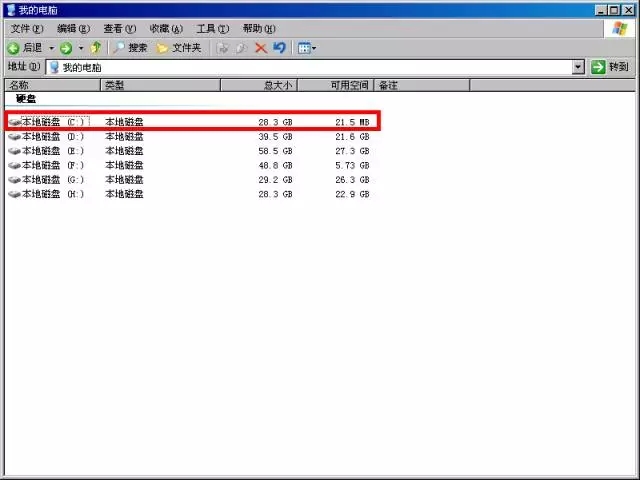This screenshot has width=640, height=480.
Task: Click the blue Undo arrow icon
Action: click(280, 48)
